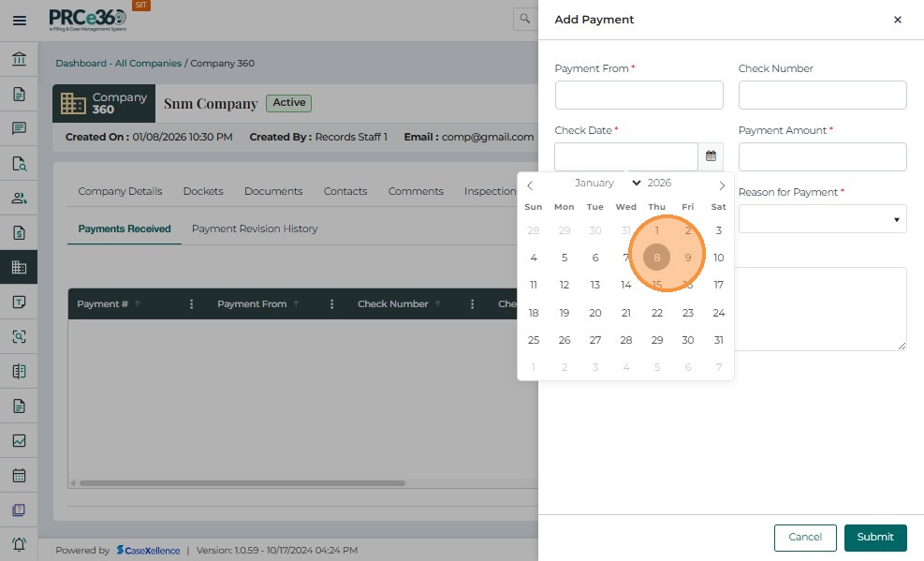Open the Dockets tab
This screenshot has width=924, height=561.
[x=203, y=191]
